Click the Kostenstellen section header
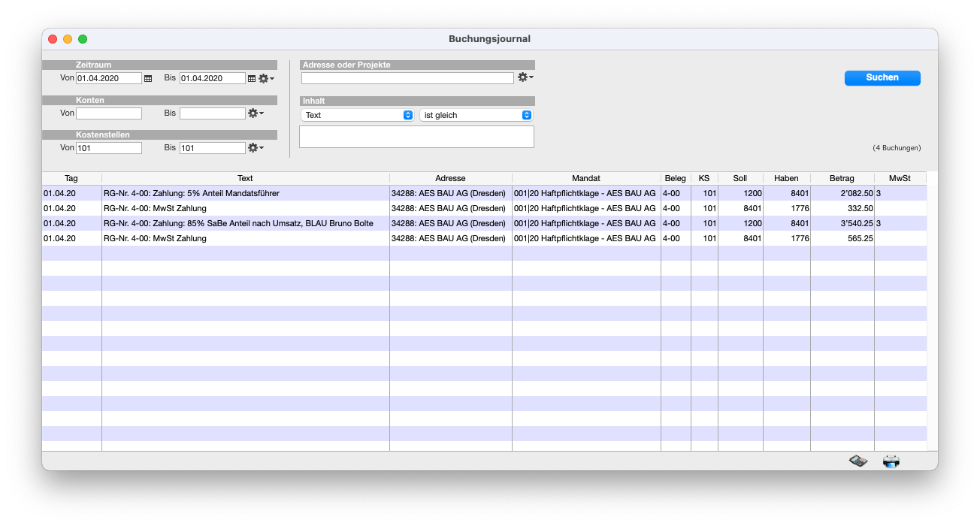This screenshot has width=980, height=526. pos(159,135)
